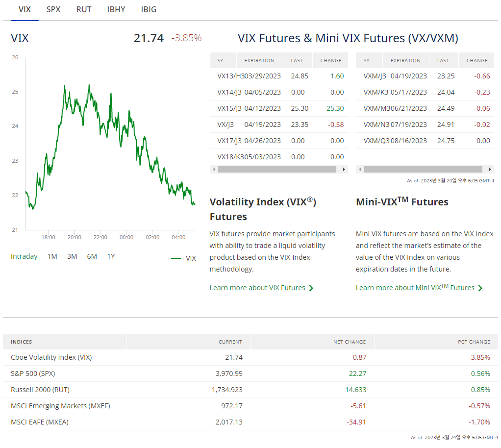The width and height of the screenshot is (501, 448).
Task: Click PCT CHANGE column header
Action: click(436, 342)
